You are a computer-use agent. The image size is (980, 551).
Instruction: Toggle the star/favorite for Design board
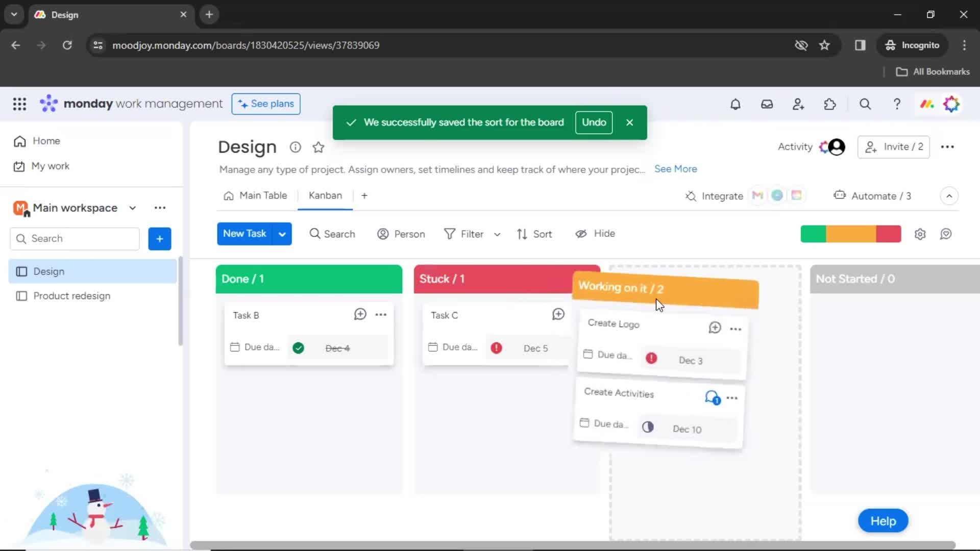[320, 146]
